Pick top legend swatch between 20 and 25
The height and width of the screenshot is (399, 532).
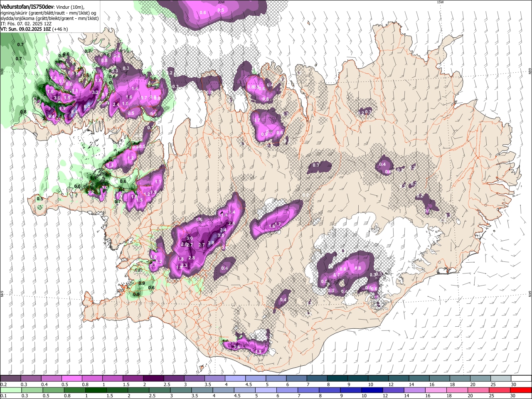(480, 379)
